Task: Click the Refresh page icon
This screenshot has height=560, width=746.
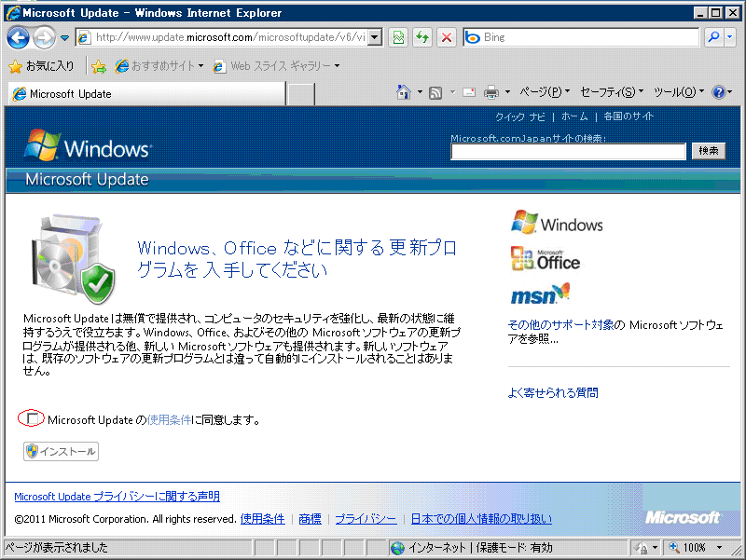Action: pyautogui.click(x=422, y=37)
